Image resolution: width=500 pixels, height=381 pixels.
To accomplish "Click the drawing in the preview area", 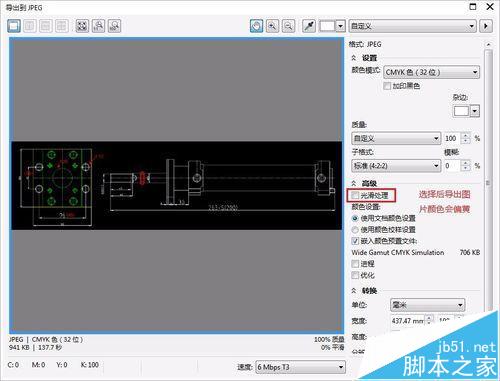I will pos(177,186).
